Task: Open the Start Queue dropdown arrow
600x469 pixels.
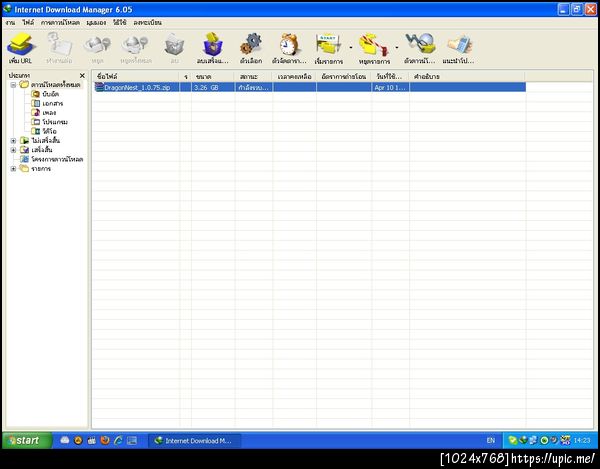Action: (351, 48)
